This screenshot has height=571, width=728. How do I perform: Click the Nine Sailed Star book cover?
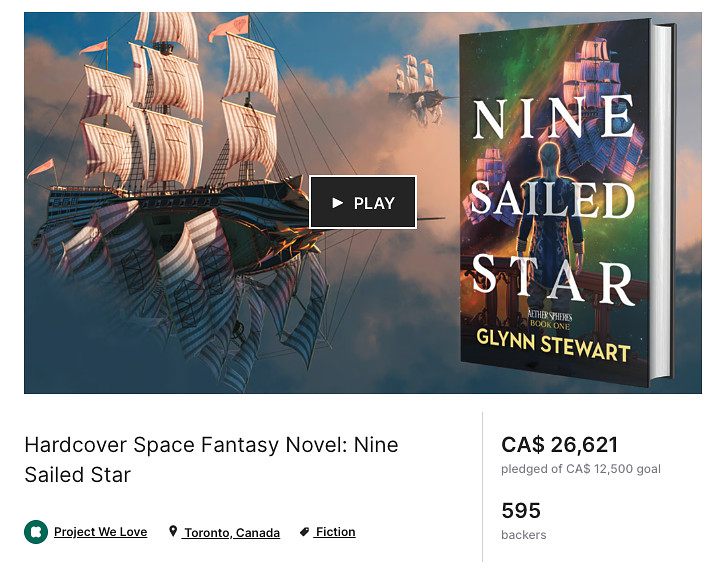pos(566,202)
